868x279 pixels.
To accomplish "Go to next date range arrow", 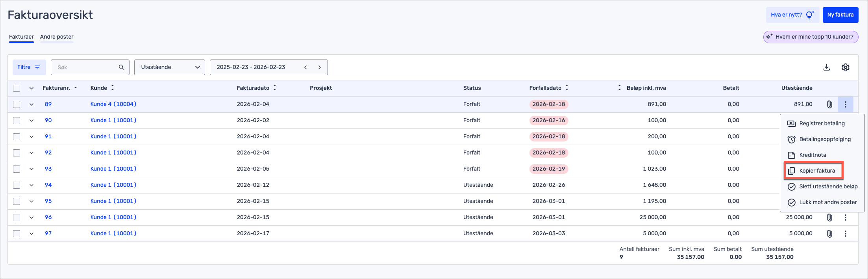I will pyautogui.click(x=320, y=67).
